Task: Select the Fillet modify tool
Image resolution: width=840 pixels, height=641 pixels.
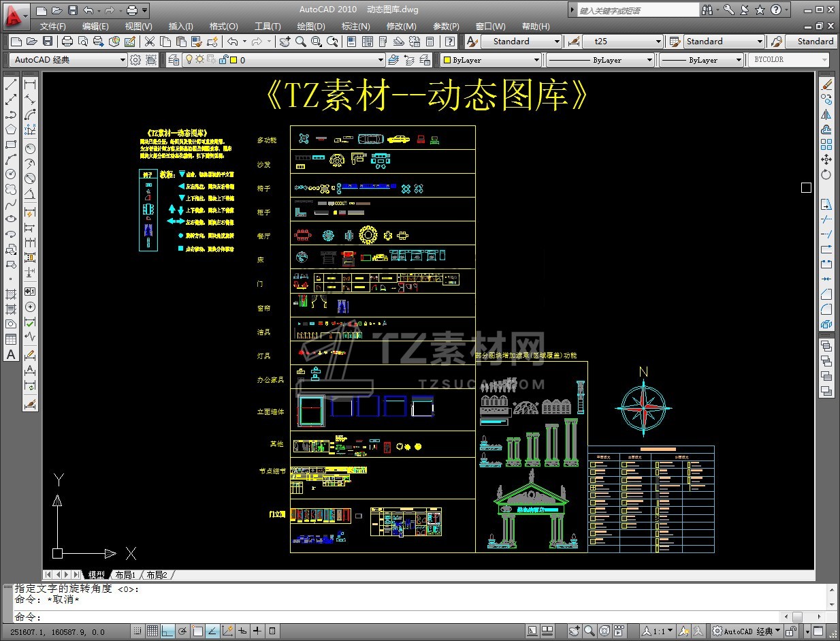Action: tap(826, 309)
